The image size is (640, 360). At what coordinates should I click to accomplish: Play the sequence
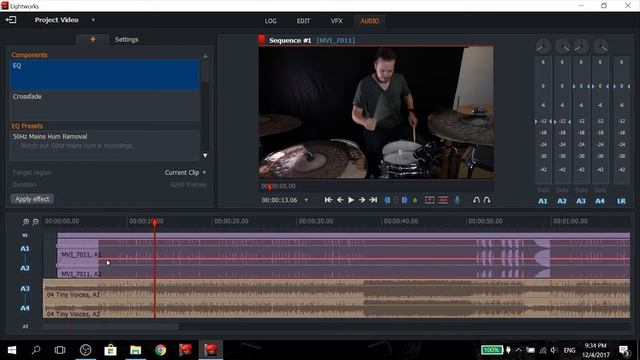(351, 200)
